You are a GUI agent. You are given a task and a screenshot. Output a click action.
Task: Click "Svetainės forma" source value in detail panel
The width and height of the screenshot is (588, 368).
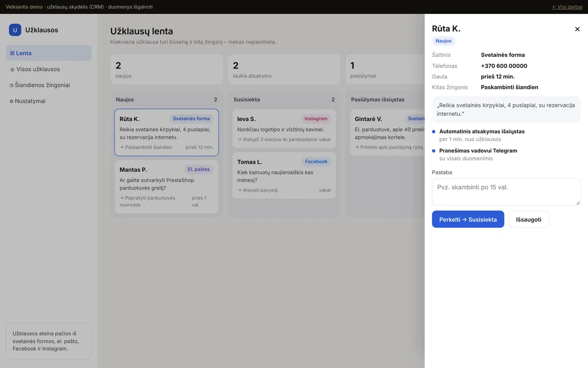tap(503, 55)
